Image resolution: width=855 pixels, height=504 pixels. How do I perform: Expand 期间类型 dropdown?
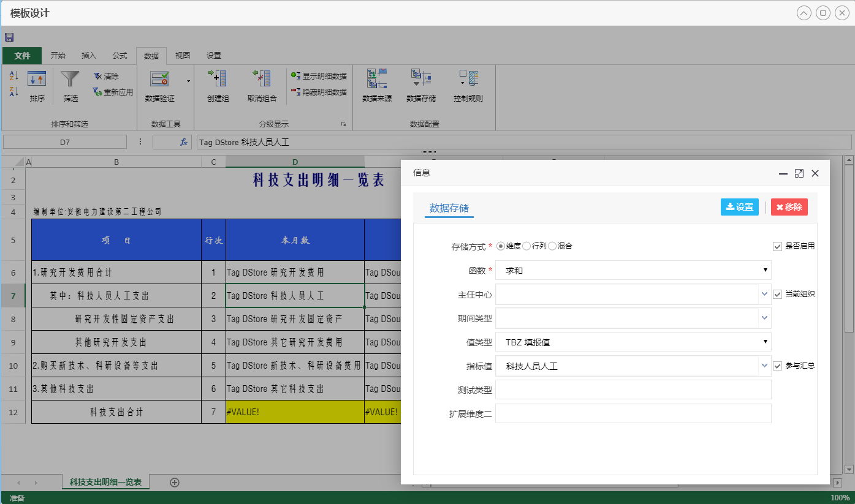click(764, 318)
